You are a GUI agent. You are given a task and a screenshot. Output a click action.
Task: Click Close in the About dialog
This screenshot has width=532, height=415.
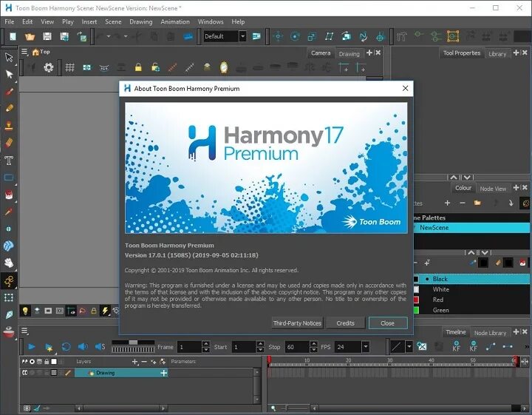coord(388,323)
